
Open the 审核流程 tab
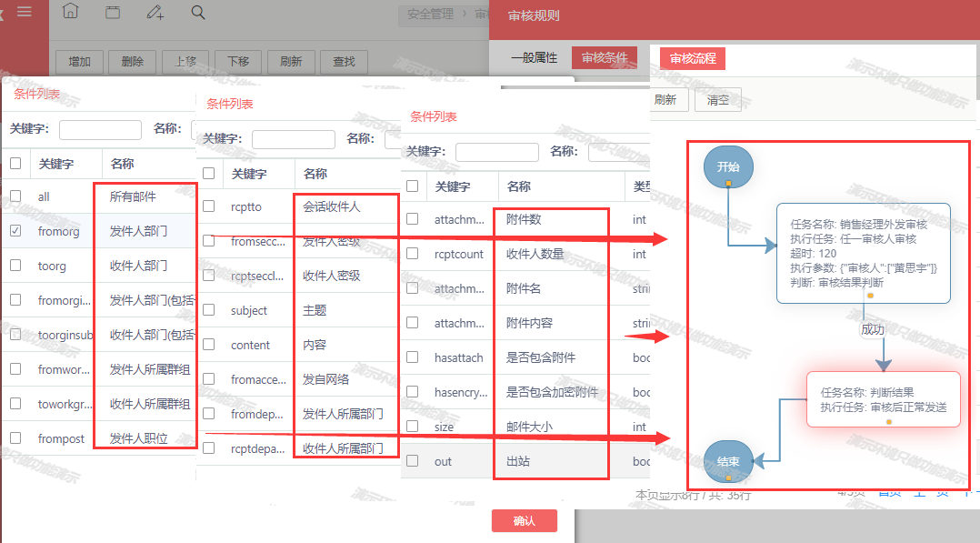point(693,58)
